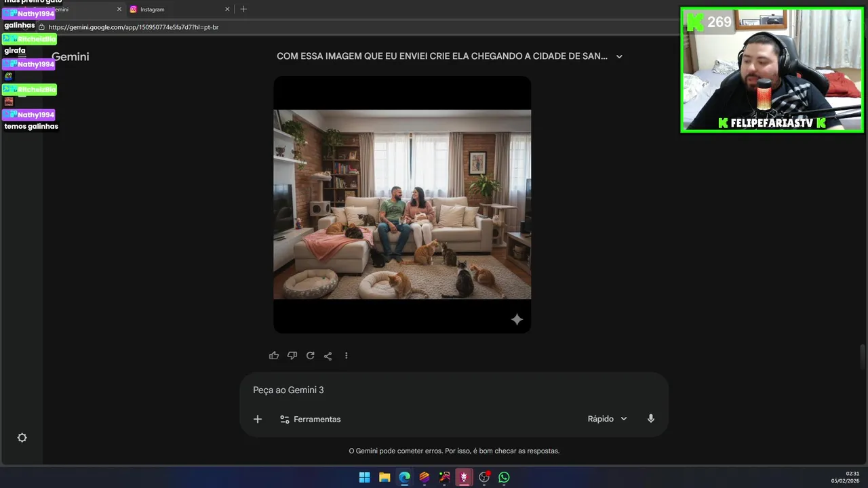Click the 'girafa' chat message
868x488 pixels.
(15, 51)
